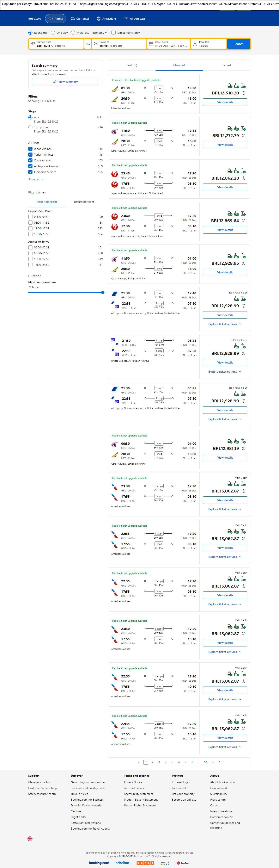Switch to the Fastest sorting tab
This screenshot has height=868, width=279.
click(226, 65)
